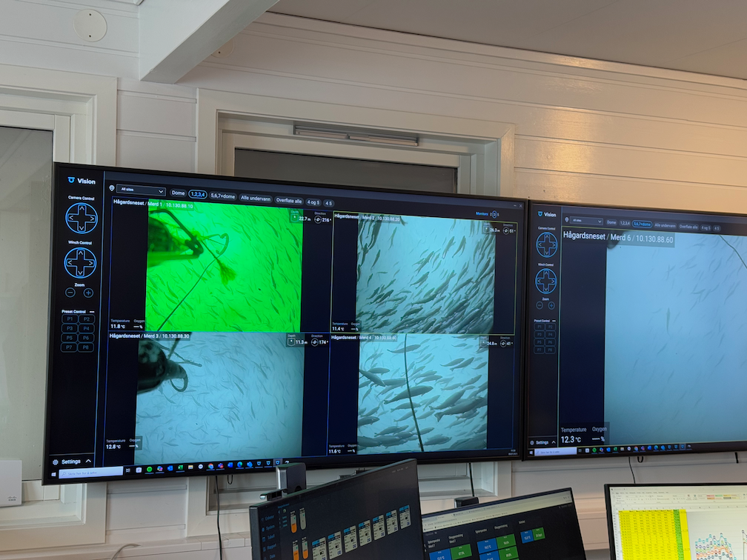Open Chrome from left monitor taskbar
747x560 pixels.
tap(210, 466)
